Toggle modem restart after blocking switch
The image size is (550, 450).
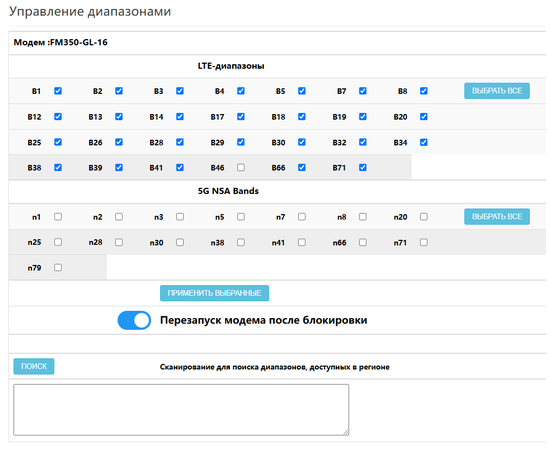(x=134, y=320)
